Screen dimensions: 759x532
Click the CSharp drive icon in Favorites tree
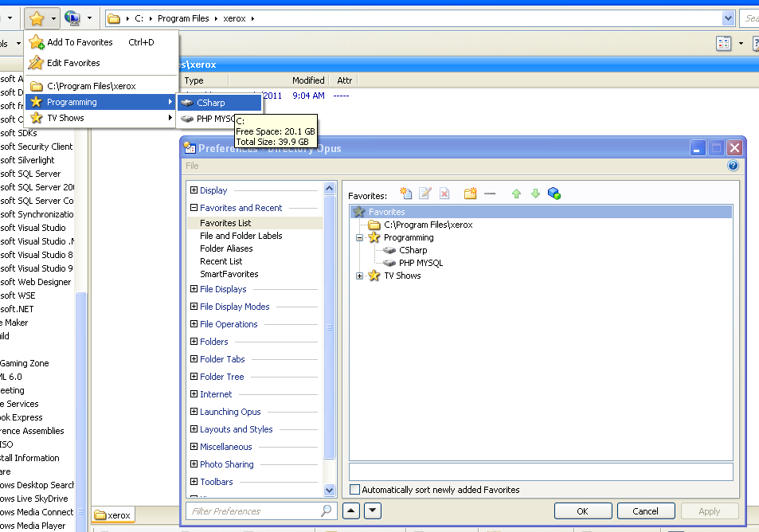tap(389, 250)
